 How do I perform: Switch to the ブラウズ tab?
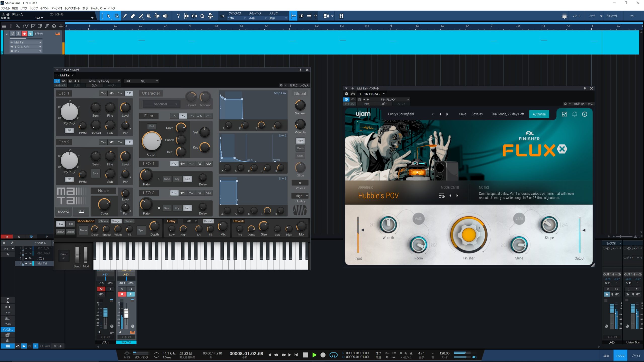pyautogui.click(x=635, y=356)
